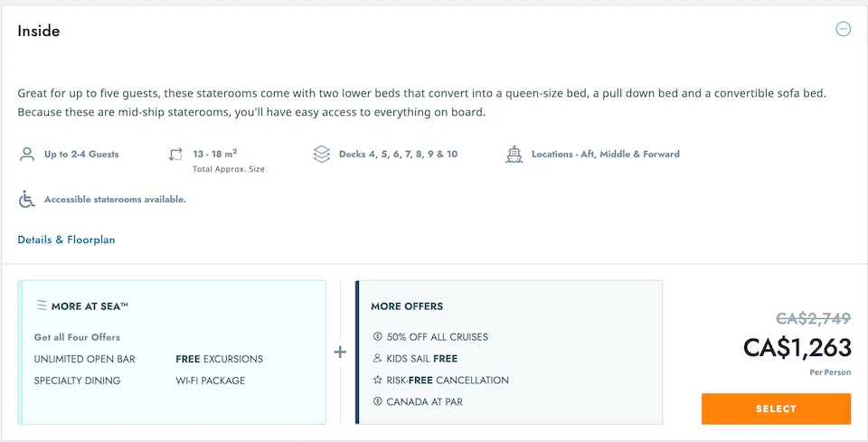Viewport: 868px width, 442px height.
Task: Click the More Offers panel heading
Action: coord(407,306)
